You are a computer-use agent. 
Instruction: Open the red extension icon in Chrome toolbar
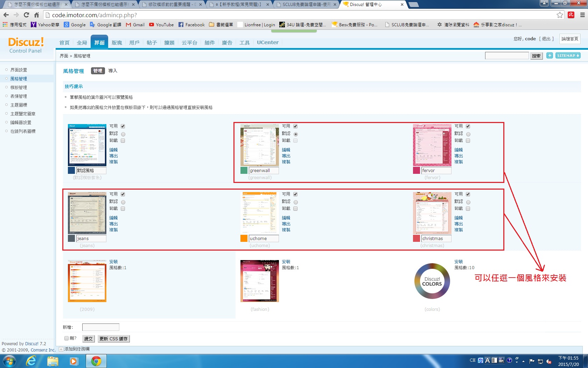pyautogui.click(x=571, y=15)
